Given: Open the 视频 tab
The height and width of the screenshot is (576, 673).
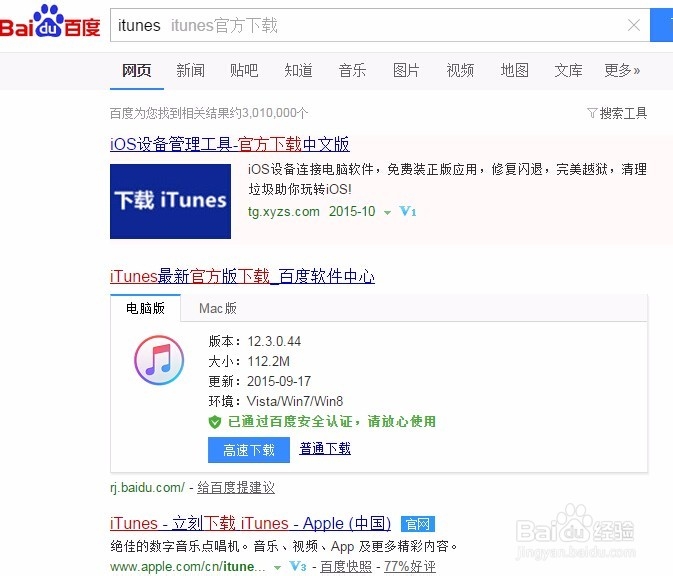Looking at the screenshot, I should tap(460, 70).
